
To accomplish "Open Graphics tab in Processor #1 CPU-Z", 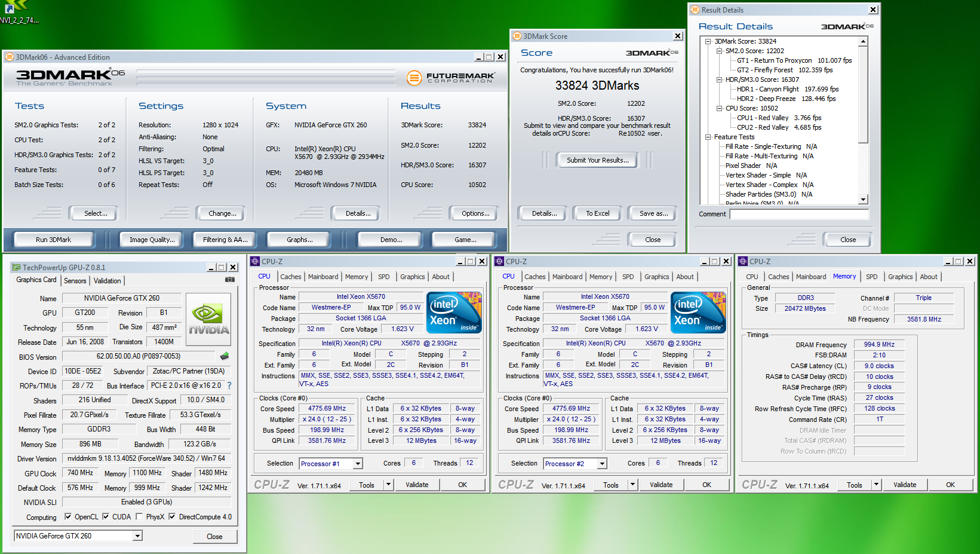I will click(x=413, y=277).
